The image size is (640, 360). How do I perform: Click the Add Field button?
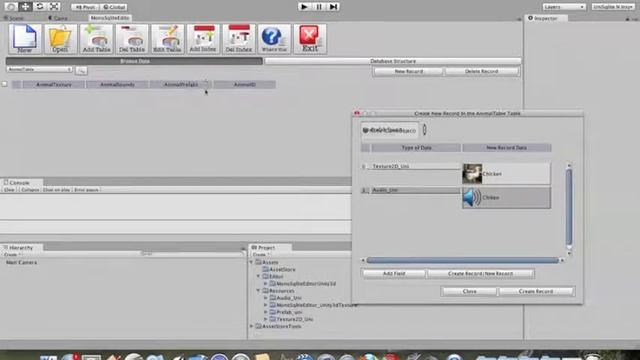click(x=394, y=273)
